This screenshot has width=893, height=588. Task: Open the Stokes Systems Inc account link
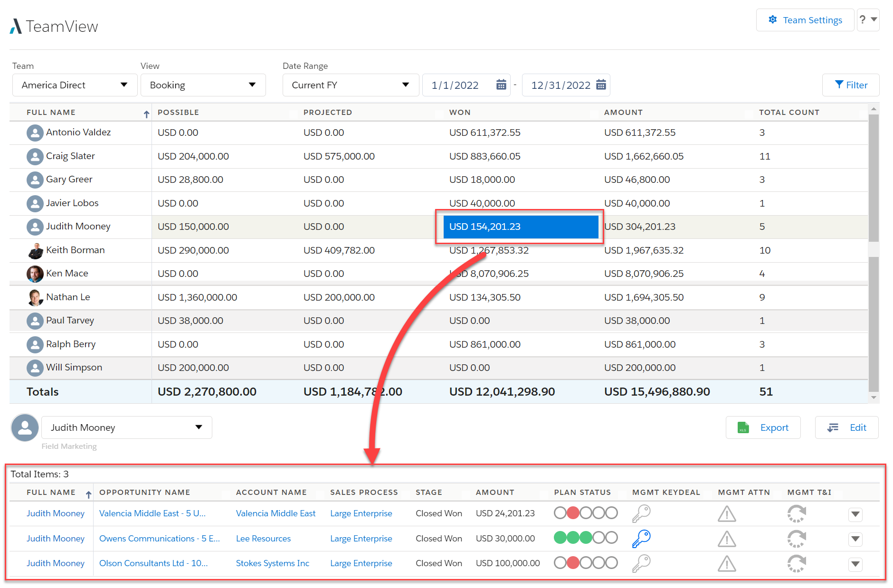tap(273, 563)
